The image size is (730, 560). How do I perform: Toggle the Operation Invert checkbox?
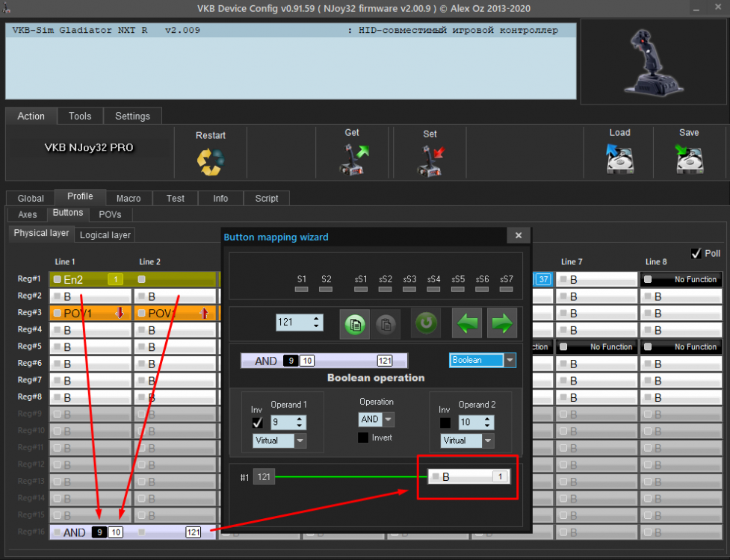point(363,438)
